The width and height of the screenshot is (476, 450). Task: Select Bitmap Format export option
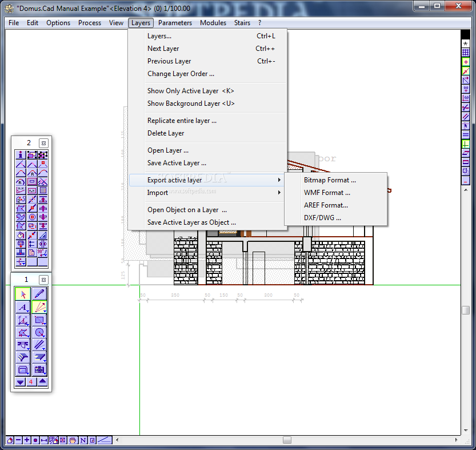click(336, 180)
